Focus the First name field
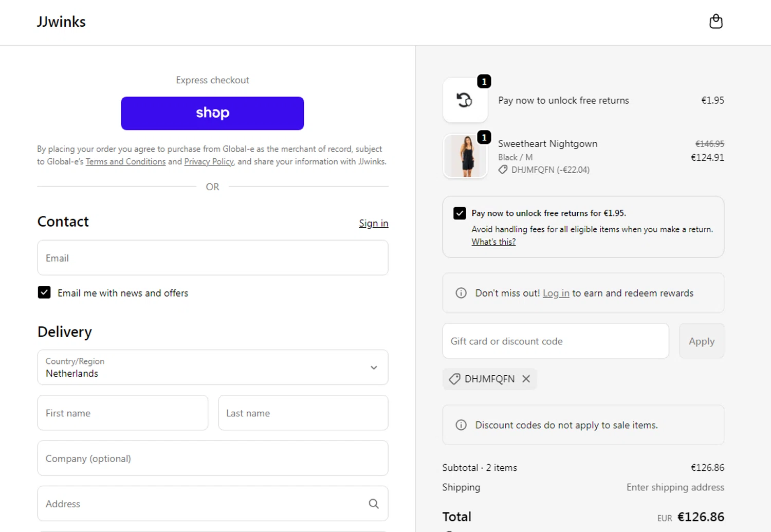 123,413
